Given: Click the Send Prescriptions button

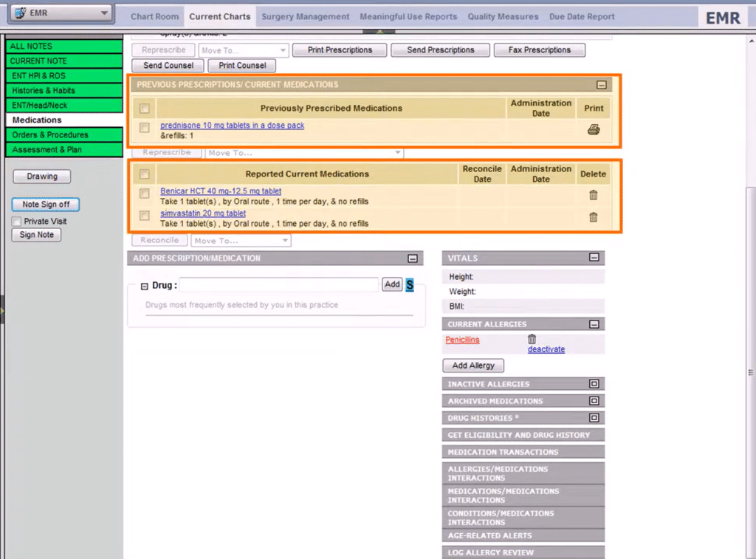Looking at the screenshot, I should pyautogui.click(x=441, y=50).
